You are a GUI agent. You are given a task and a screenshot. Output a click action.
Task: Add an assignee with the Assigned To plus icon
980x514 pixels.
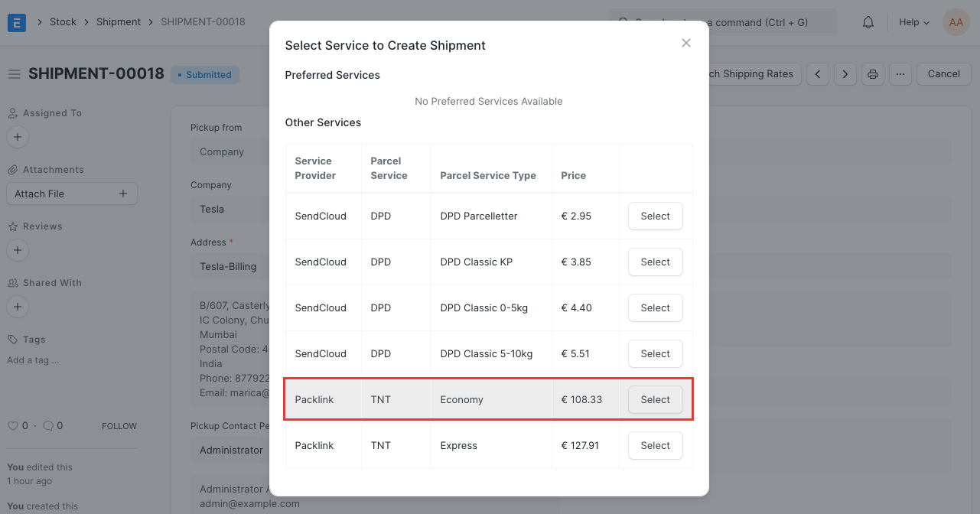click(17, 137)
